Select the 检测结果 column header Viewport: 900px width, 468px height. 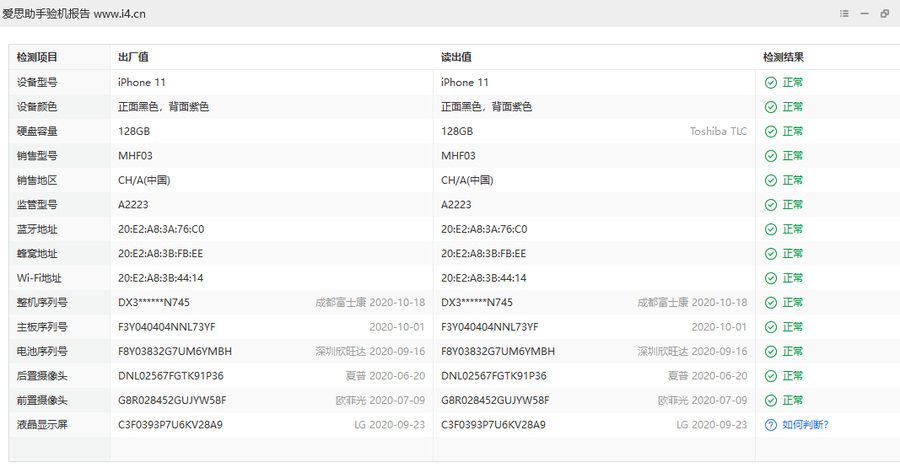783,58
